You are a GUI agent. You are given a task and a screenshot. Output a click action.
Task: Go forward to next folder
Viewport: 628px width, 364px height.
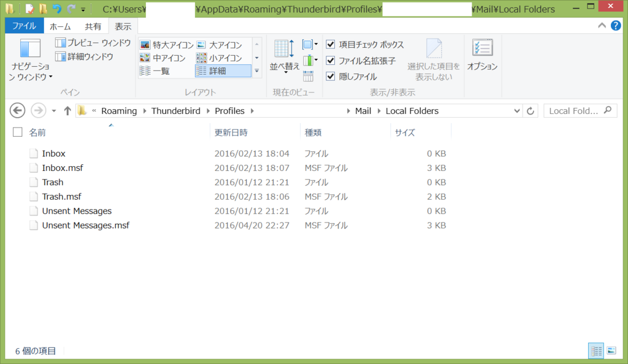tap(39, 111)
